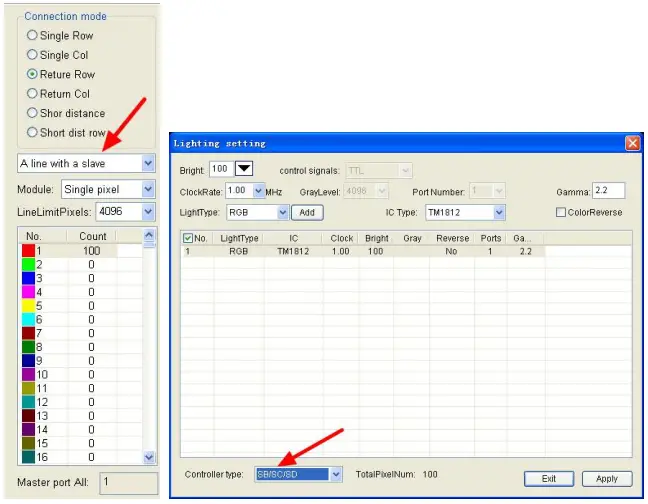Click the teal swatch for port 12
This screenshot has width=648, height=504.
tap(28, 402)
